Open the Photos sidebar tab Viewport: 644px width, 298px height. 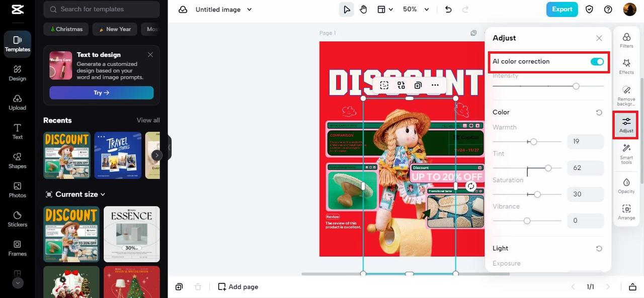18,189
